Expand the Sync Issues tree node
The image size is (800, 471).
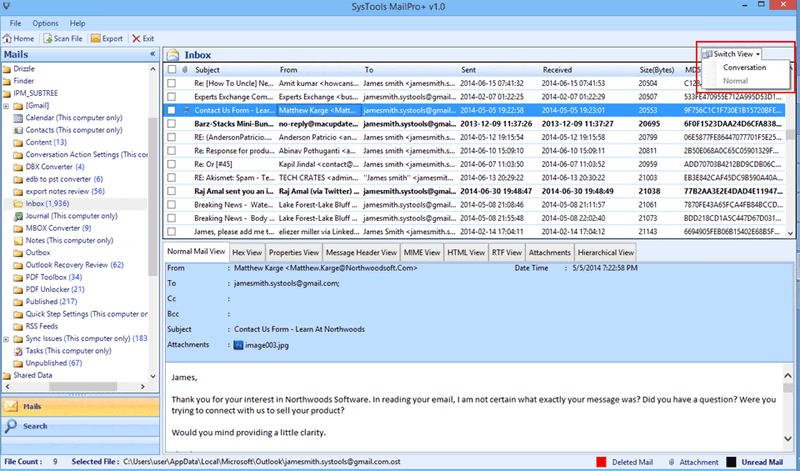tap(6, 339)
